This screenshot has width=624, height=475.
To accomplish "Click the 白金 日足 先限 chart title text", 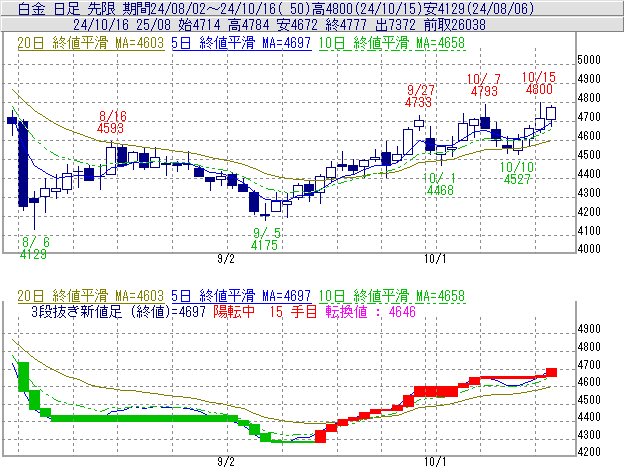I will pyautogui.click(x=66, y=8).
